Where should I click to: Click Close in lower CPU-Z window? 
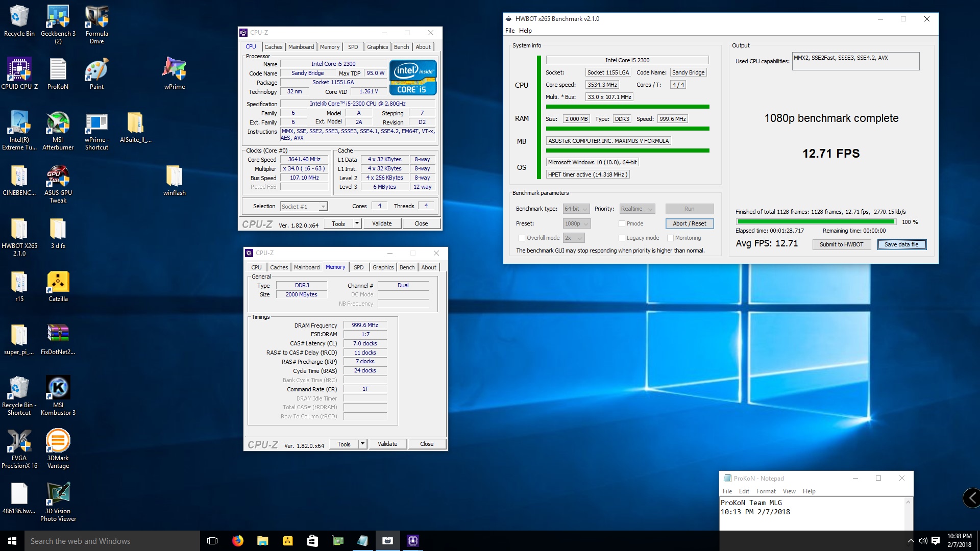(x=427, y=444)
